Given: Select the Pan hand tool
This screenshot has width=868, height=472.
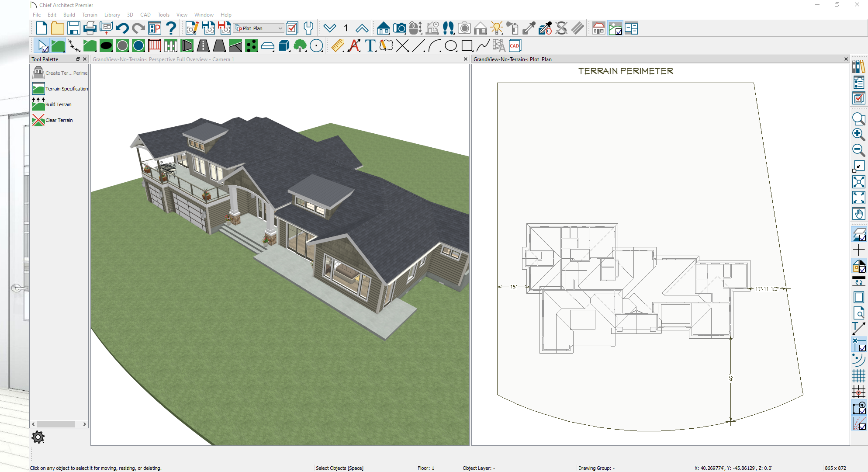Looking at the screenshot, I should click(x=858, y=214).
